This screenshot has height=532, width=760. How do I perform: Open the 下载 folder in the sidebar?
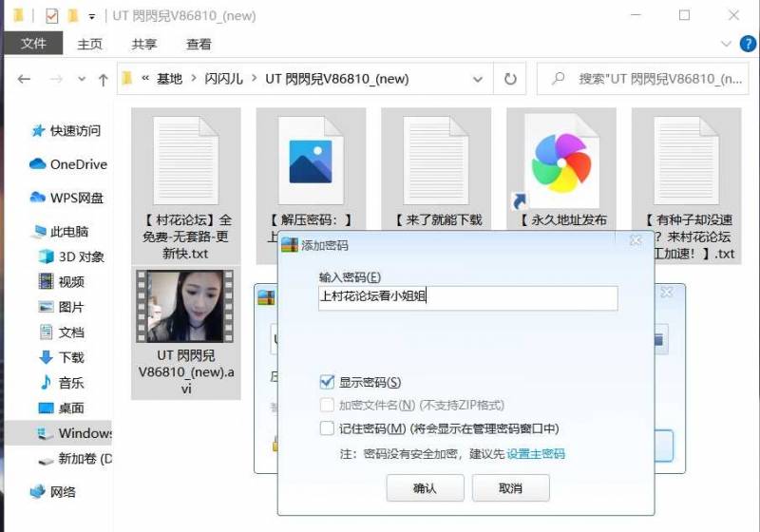point(71,357)
